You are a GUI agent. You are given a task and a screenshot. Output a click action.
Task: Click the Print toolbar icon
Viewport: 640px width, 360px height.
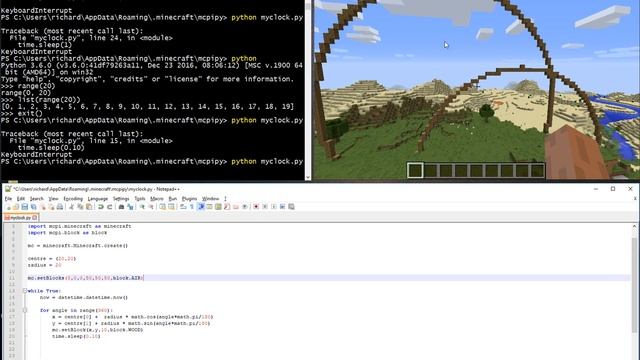coord(60,207)
